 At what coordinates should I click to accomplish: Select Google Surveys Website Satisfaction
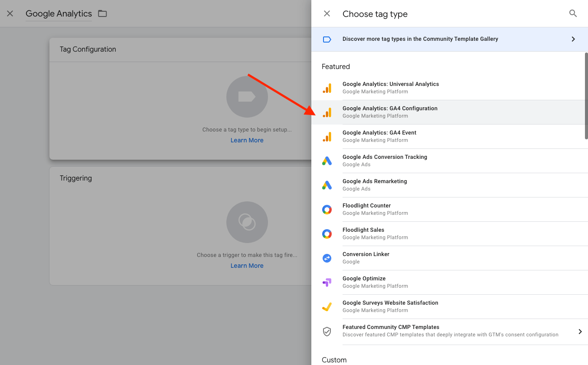tap(450, 307)
